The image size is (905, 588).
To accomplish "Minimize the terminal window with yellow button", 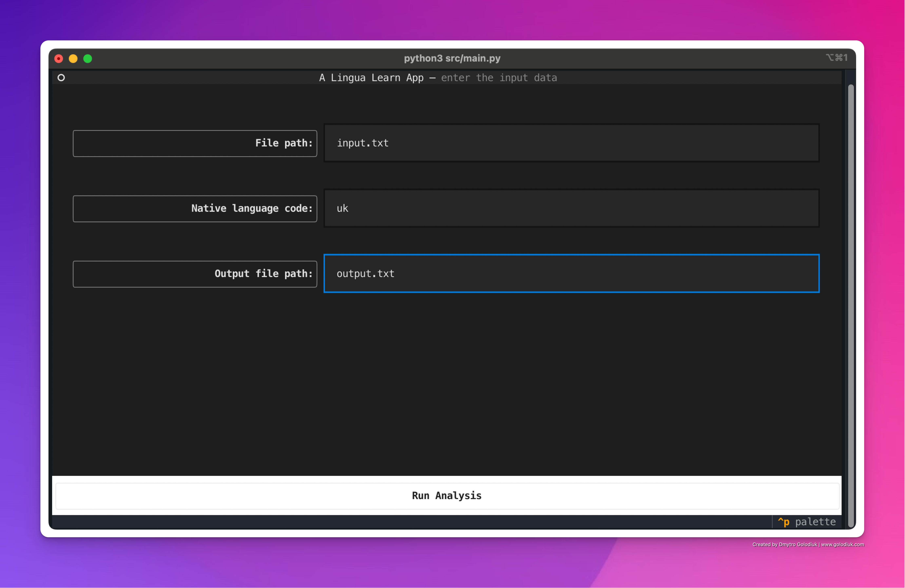I will tap(73, 59).
